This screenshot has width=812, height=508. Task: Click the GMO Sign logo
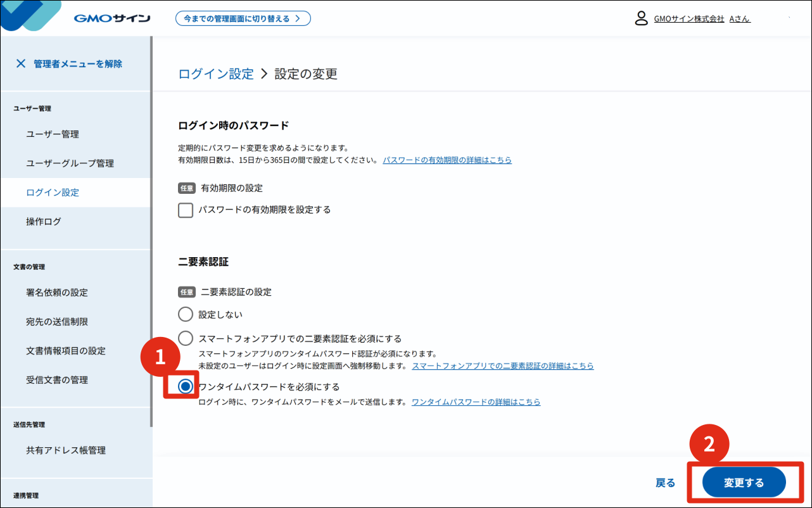(111, 18)
